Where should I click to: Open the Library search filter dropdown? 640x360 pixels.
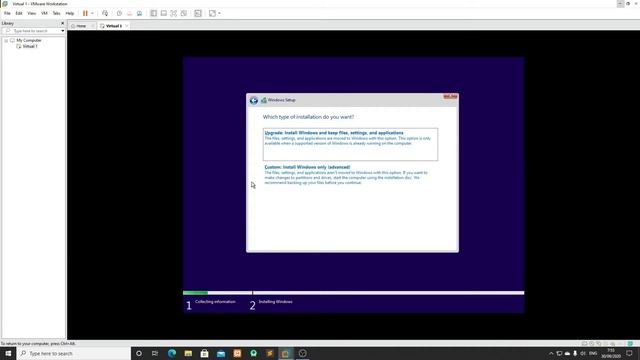(62, 31)
